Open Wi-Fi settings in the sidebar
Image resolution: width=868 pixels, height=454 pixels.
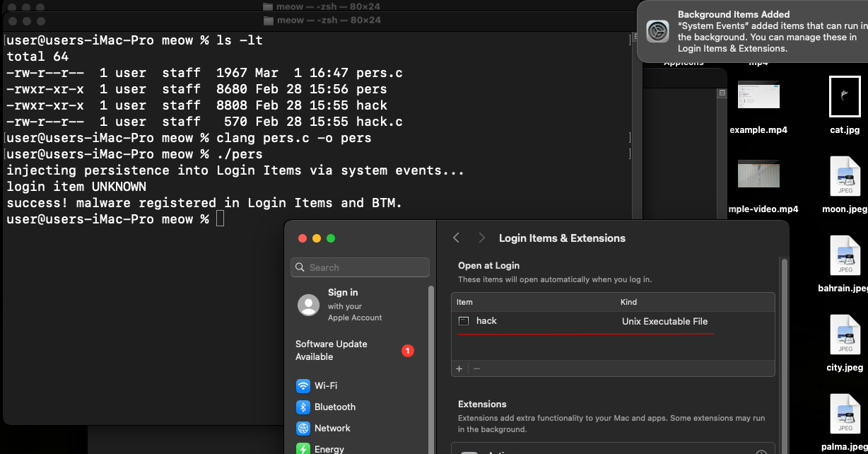coord(325,386)
